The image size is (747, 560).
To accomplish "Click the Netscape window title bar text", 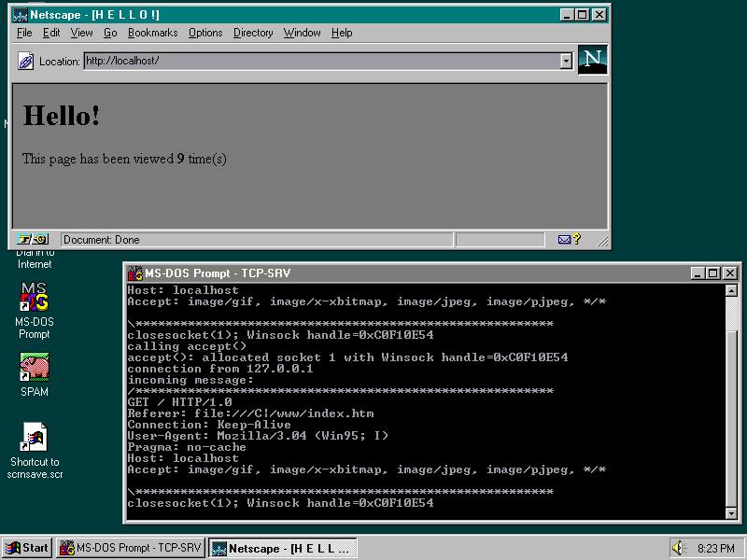I will click(x=95, y=15).
